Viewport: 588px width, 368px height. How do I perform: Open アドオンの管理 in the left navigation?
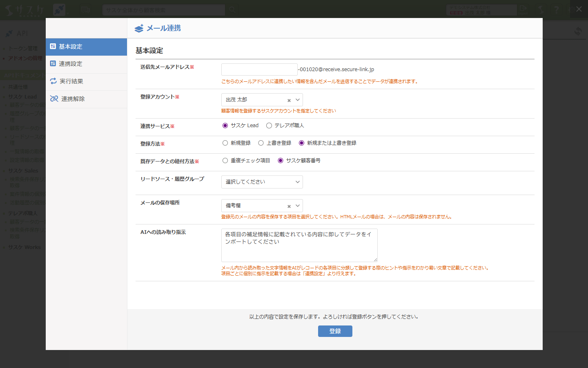tap(24, 58)
